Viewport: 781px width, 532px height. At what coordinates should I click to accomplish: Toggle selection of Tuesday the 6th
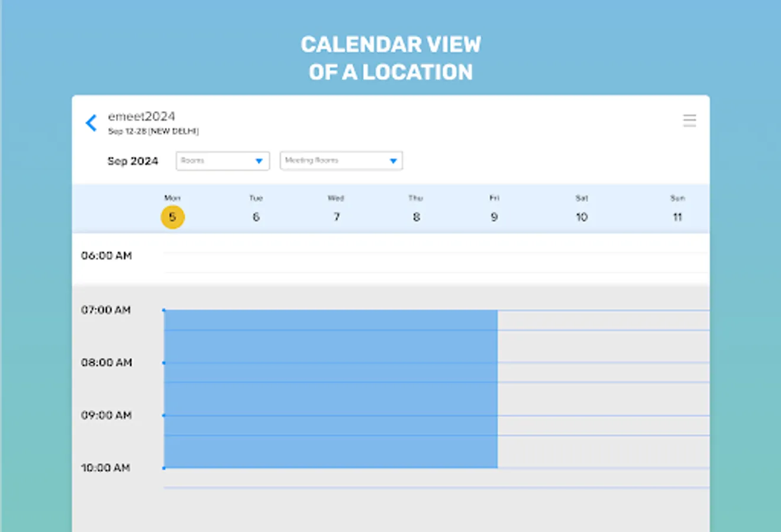tap(256, 217)
